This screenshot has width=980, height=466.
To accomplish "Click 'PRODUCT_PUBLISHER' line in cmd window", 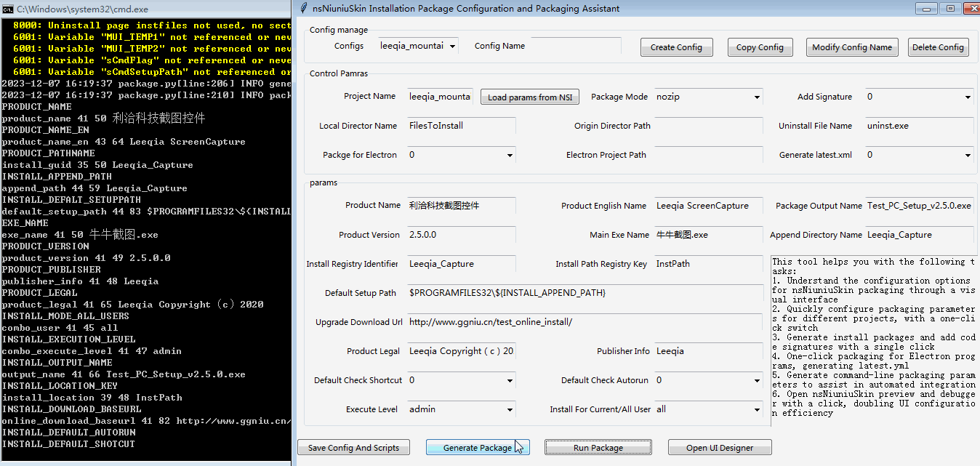I will click(51, 270).
